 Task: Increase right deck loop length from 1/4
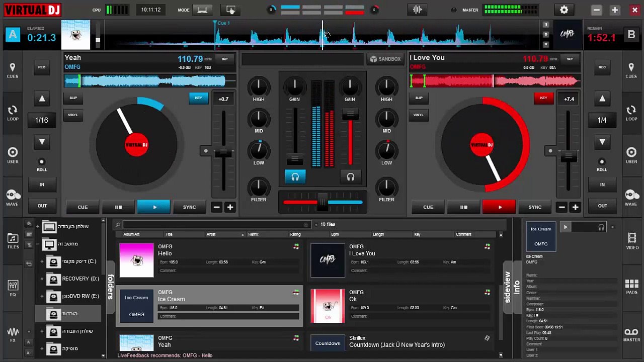(602, 99)
